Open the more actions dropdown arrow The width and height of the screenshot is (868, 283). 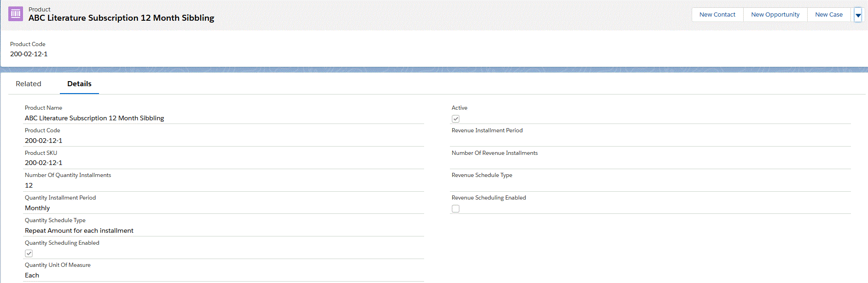[858, 15]
